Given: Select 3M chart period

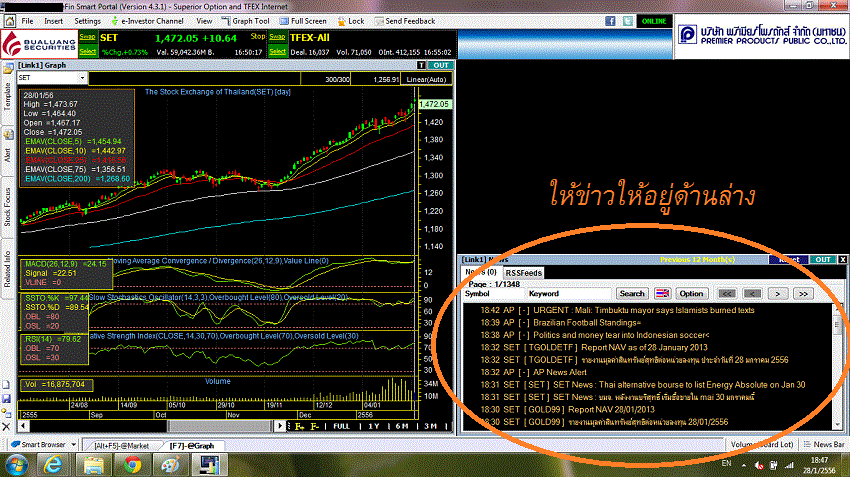Looking at the screenshot, I should coord(430,427).
